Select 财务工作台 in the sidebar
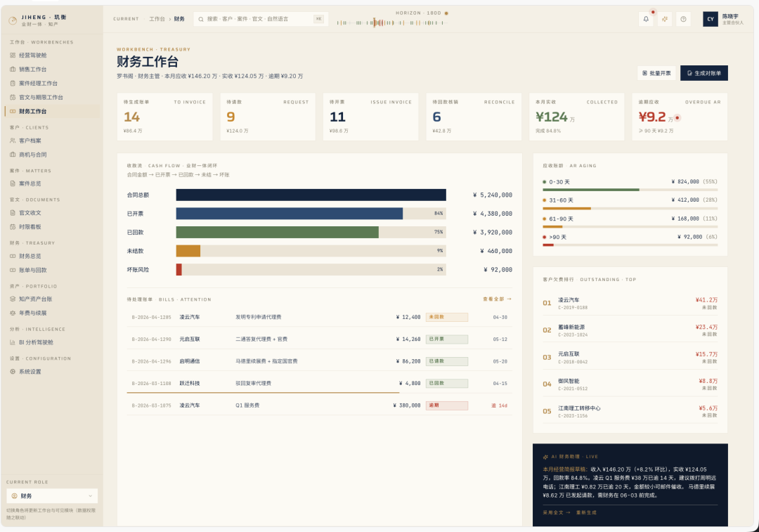 point(52,111)
